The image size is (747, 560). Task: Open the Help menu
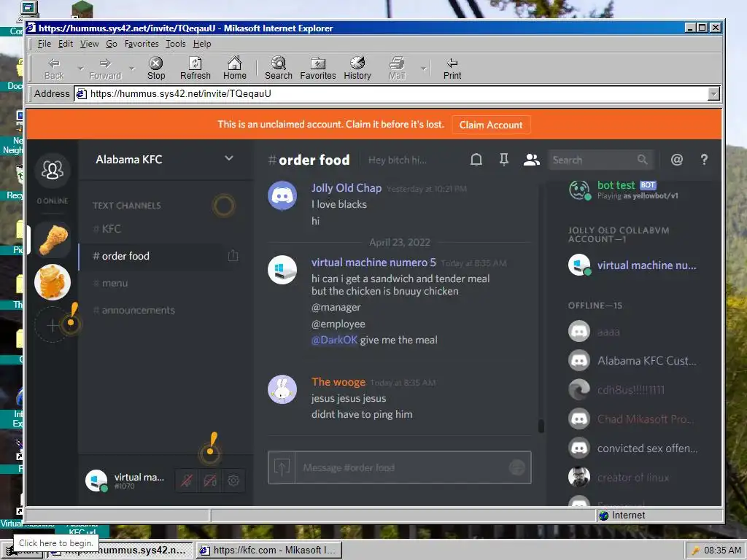pyautogui.click(x=202, y=44)
